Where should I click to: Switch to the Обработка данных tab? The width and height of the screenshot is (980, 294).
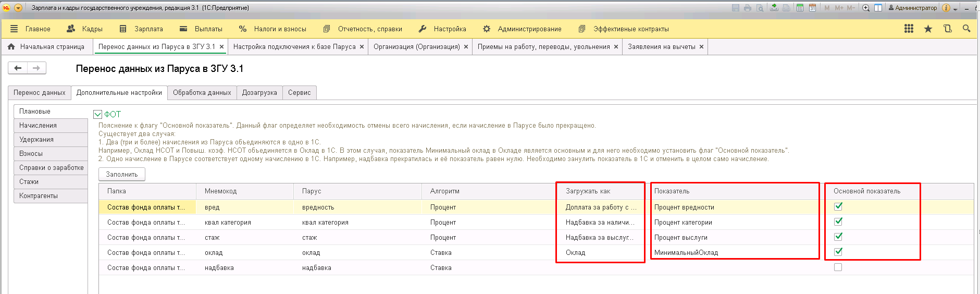point(202,92)
